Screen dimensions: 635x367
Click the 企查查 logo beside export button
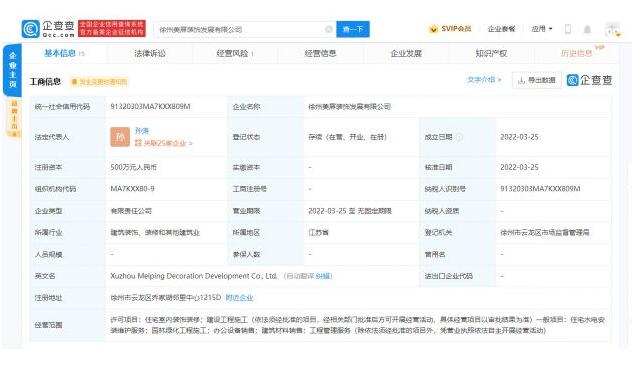(590, 80)
